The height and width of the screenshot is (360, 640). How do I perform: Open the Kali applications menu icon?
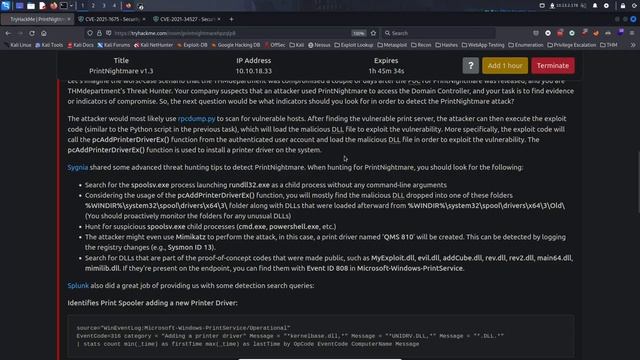[x=5, y=5]
